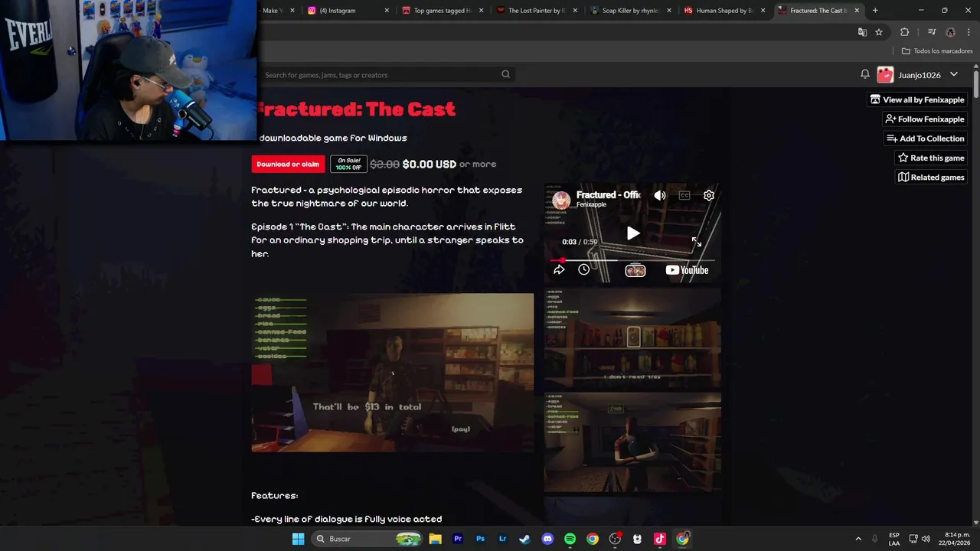This screenshot has width=980, height=551.
Task: Open video on YouTube via logo
Action: coord(687,270)
